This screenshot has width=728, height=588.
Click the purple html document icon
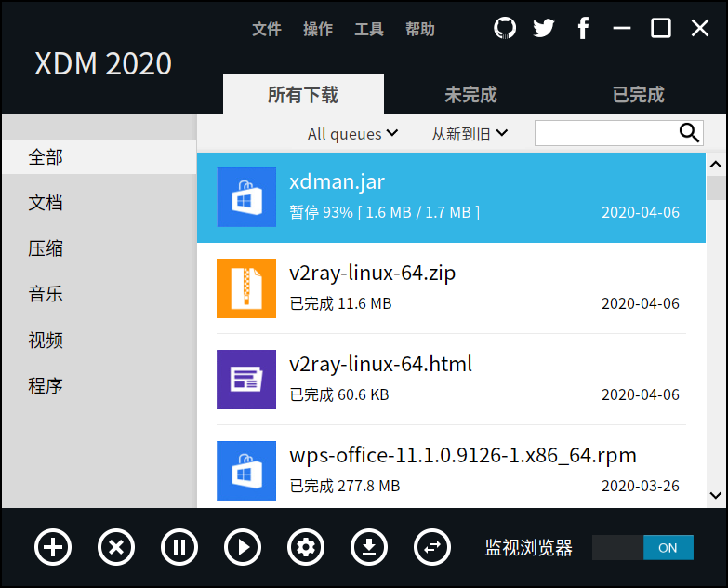pyautogui.click(x=246, y=380)
